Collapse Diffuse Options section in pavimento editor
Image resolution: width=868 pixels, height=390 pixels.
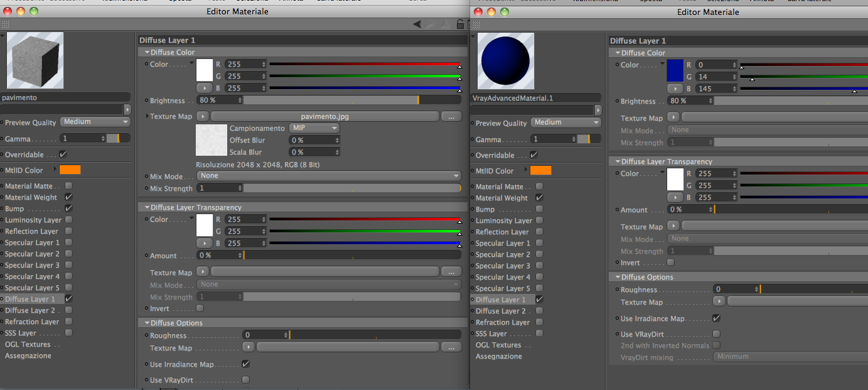click(x=147, y=323)
